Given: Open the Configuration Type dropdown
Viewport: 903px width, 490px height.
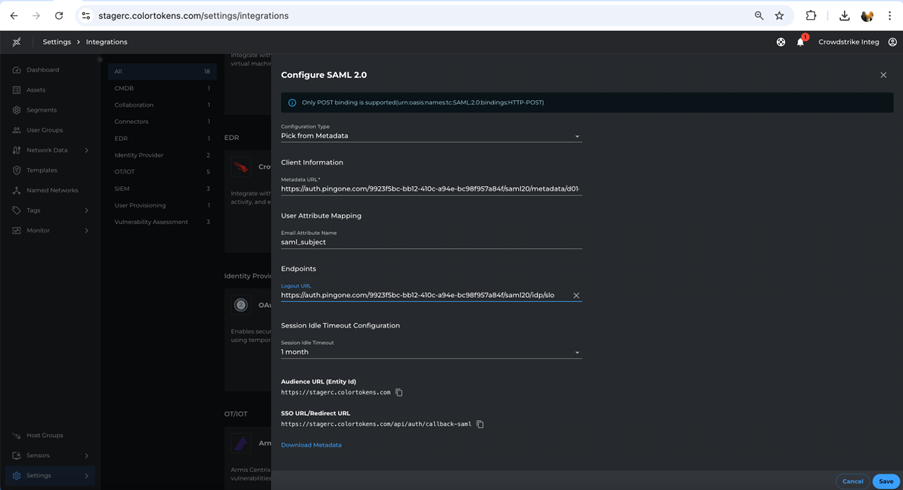Looking at the screenshot, I should pos(431,136).
